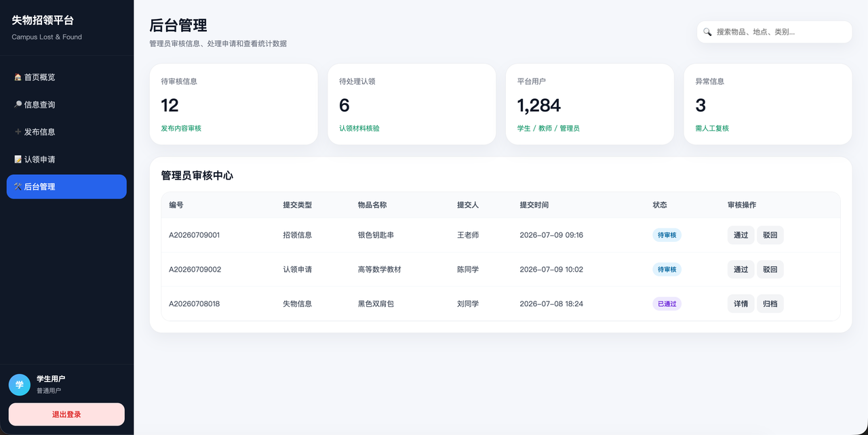Go to 信息查询 in the sidebar

[x=66, y=104]
